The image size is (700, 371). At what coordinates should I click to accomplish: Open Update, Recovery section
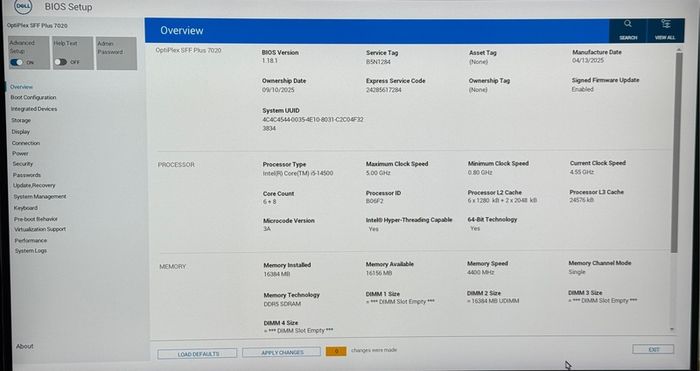click(x=34, y=185)
